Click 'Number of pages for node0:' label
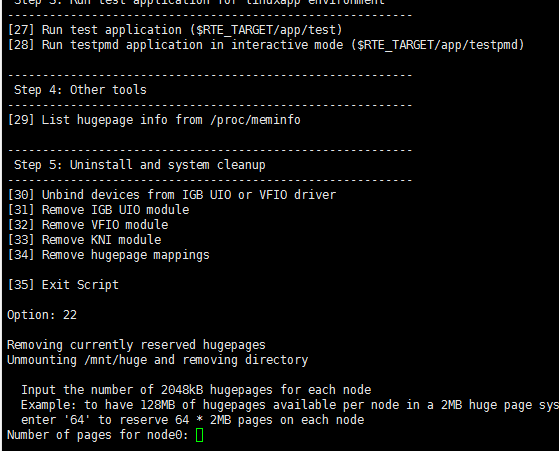 (98, 435)
